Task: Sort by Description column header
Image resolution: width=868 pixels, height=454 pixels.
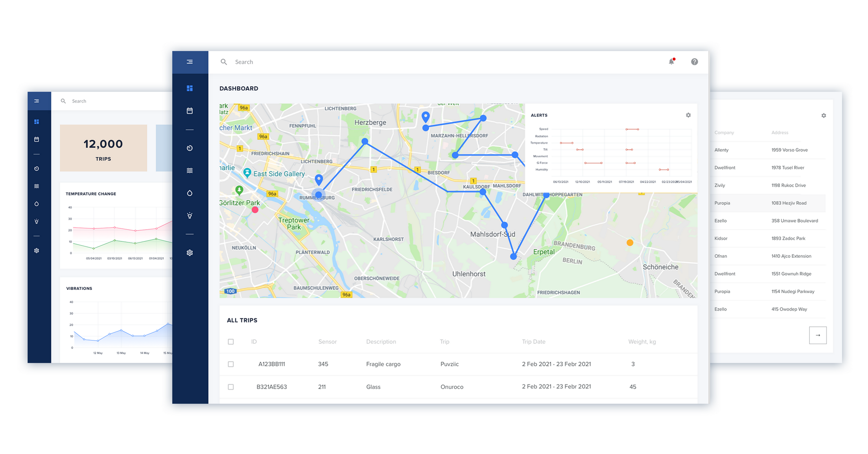Action: [381, 342]
